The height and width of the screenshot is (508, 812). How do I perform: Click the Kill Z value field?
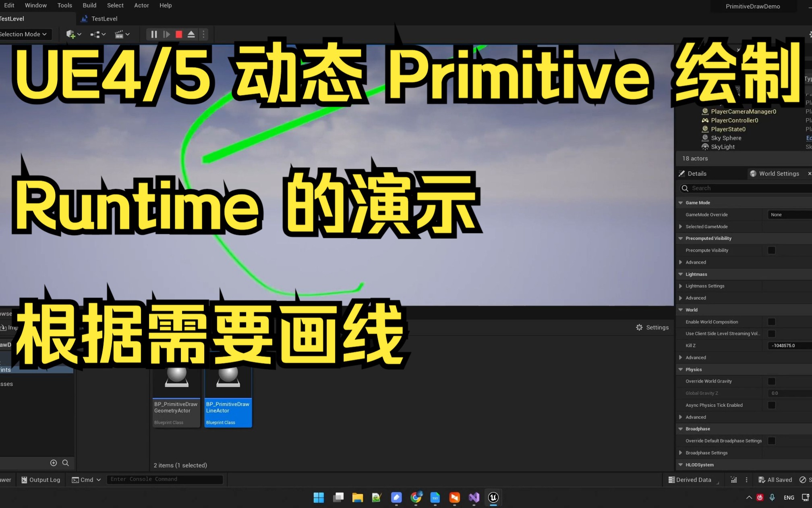[789, 346]
